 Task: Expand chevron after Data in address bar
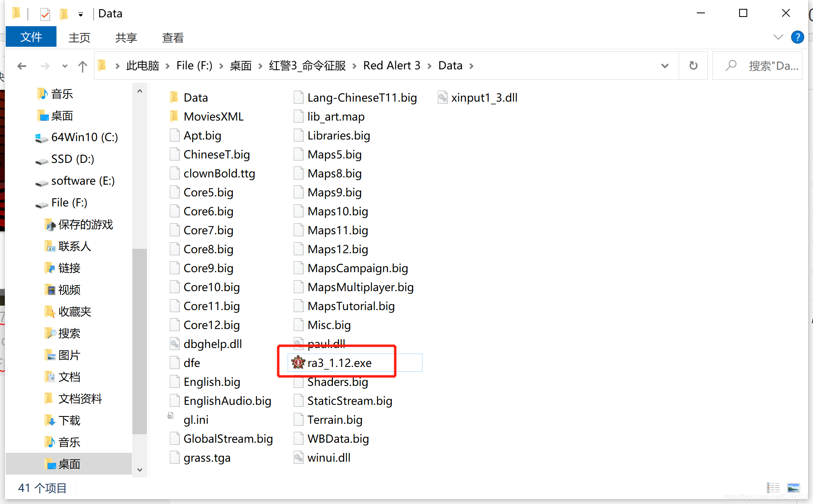[x=471, y=66]
